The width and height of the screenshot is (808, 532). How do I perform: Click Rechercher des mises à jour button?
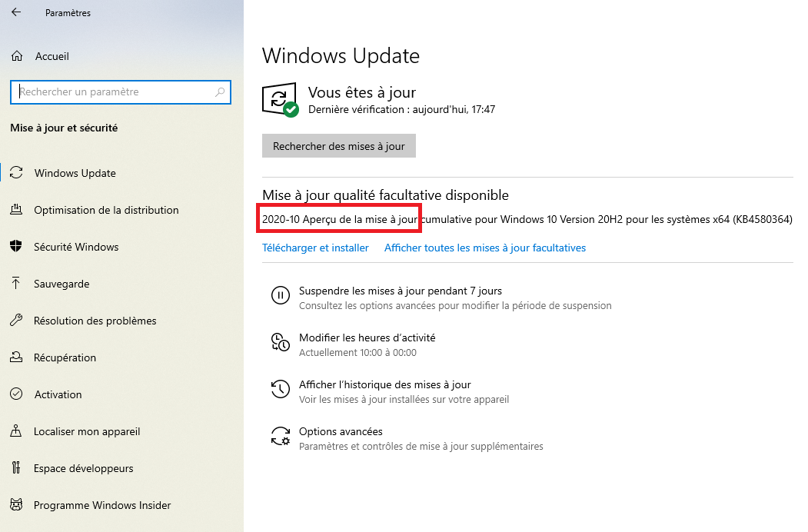[339, 146]
